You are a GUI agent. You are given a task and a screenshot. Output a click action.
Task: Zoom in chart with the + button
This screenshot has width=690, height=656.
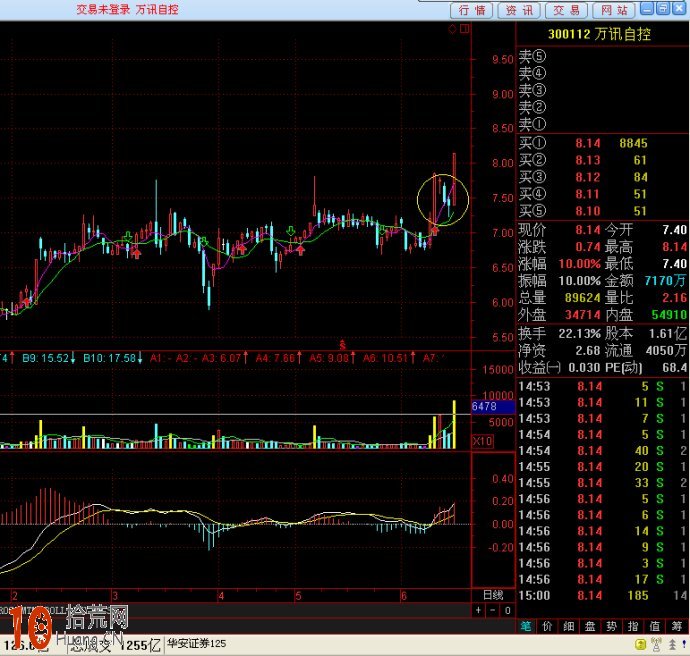(x=478, y=610)
